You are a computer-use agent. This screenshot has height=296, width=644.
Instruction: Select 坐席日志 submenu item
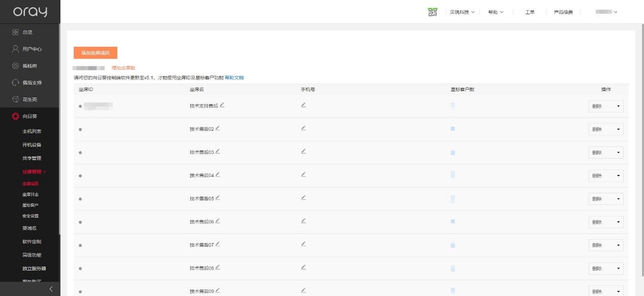tap(30, 194)
